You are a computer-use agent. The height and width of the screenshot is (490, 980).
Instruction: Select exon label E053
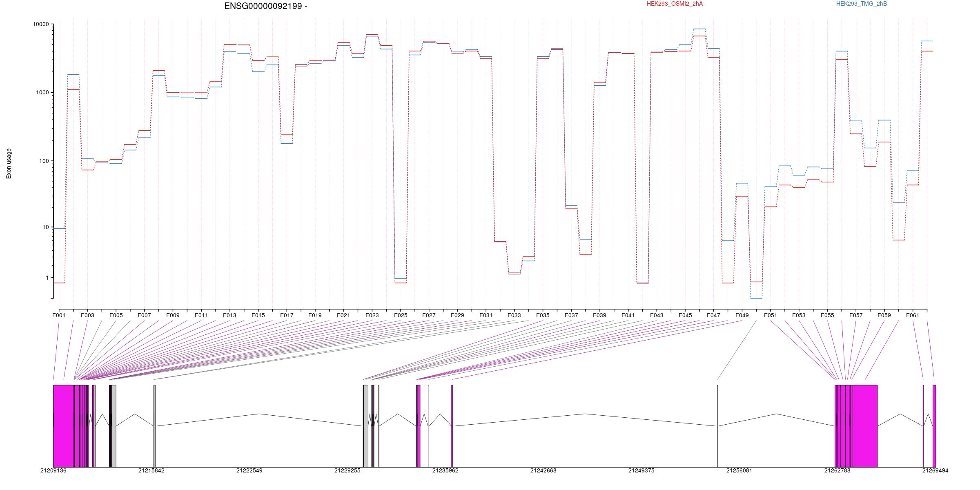(x=799, y=315)
